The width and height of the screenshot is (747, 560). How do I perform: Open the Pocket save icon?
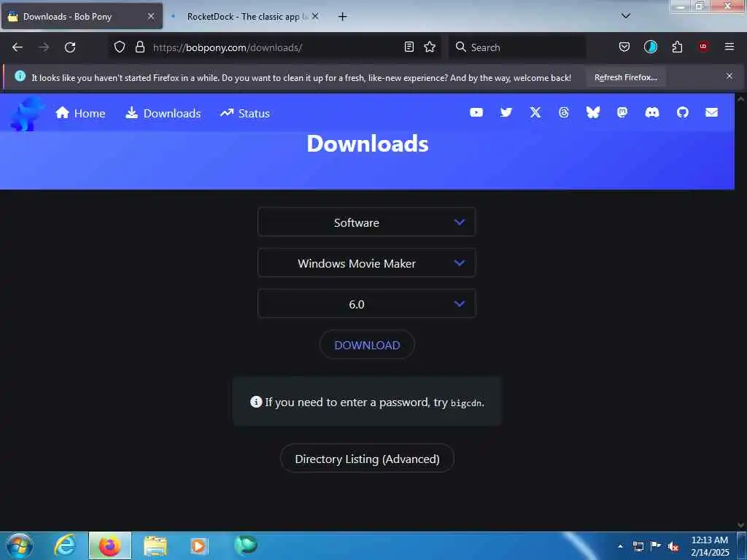pos(624,47)
